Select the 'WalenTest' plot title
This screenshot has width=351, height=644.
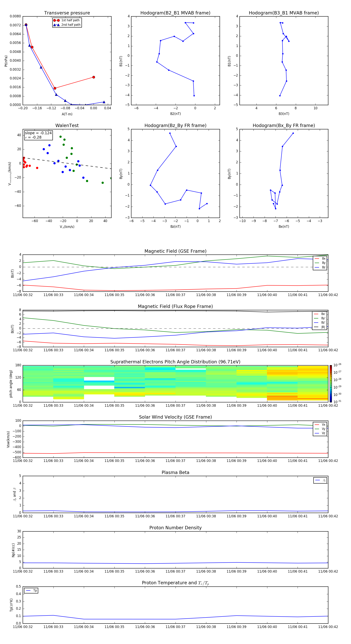(x=67, y=125)
